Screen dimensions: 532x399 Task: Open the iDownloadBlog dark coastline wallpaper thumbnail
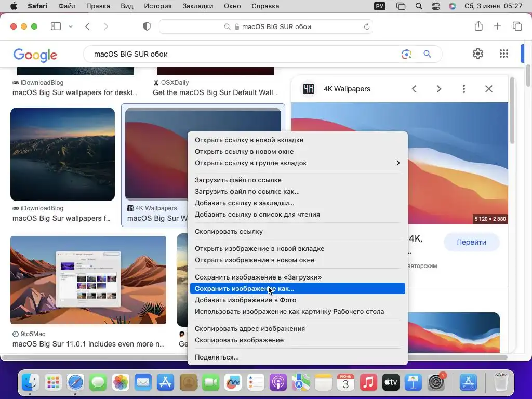coord(62,154)
